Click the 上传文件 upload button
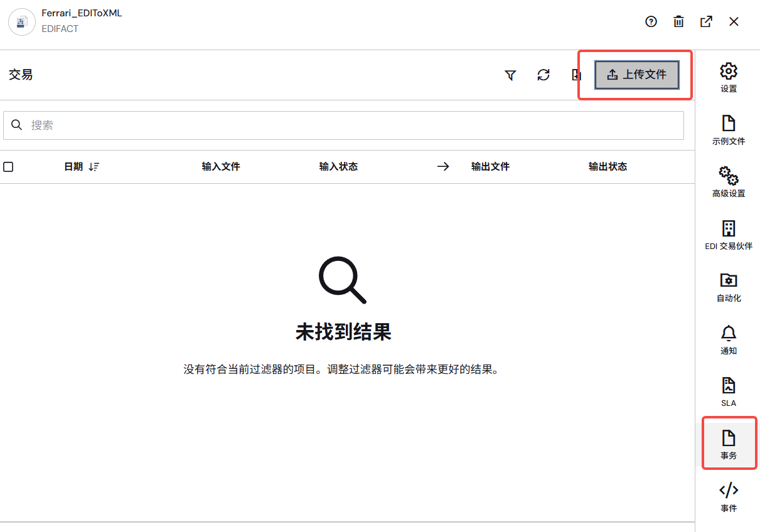This screenshot has width=760, height=532. [637, 75]
